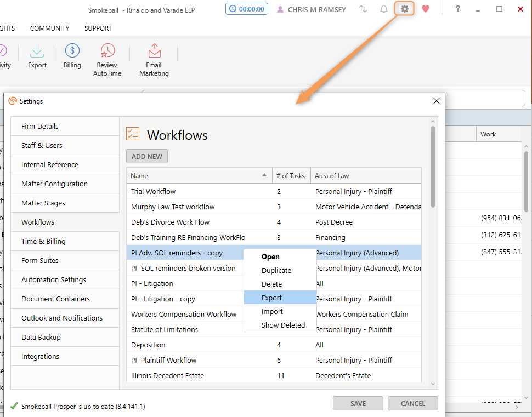Screen dimensions: 532x417
Task: Open the Settings gear icon
Action: tap(404, 9)
